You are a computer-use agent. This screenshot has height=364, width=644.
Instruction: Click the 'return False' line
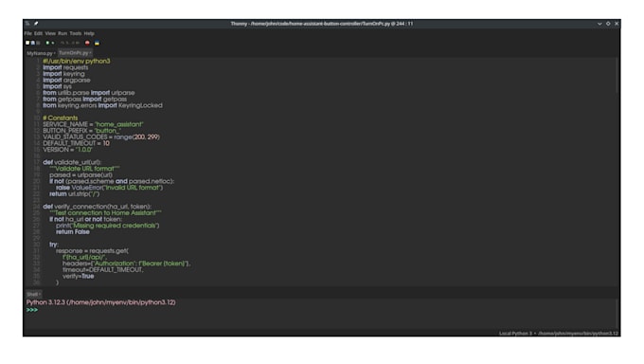click(73, 232)
